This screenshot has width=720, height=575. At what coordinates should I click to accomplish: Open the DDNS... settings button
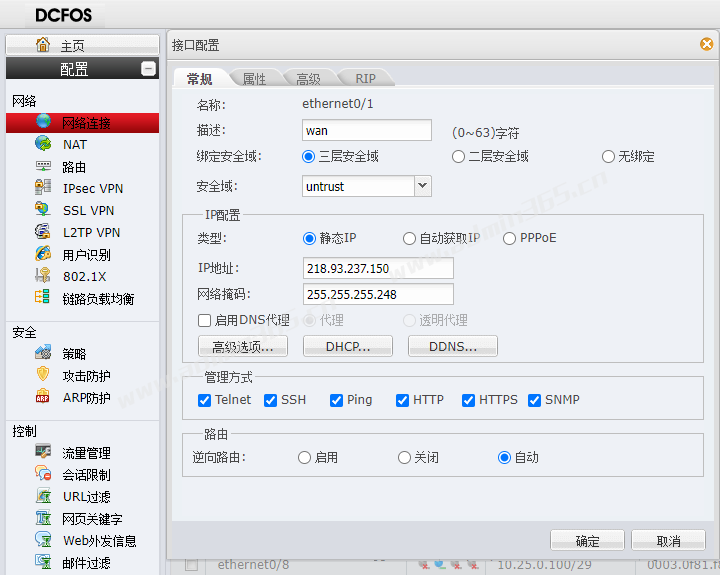[x=453, y=346]
